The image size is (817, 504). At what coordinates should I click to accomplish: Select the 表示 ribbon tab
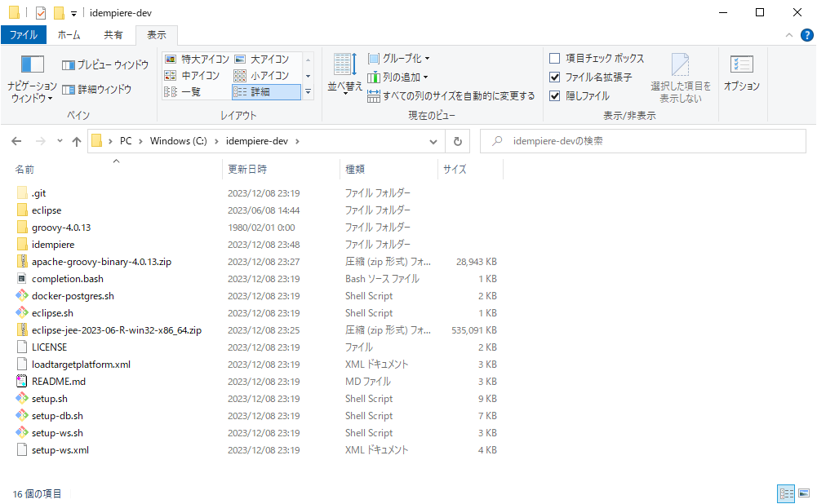pyautogui.click(x=157, y=35)
